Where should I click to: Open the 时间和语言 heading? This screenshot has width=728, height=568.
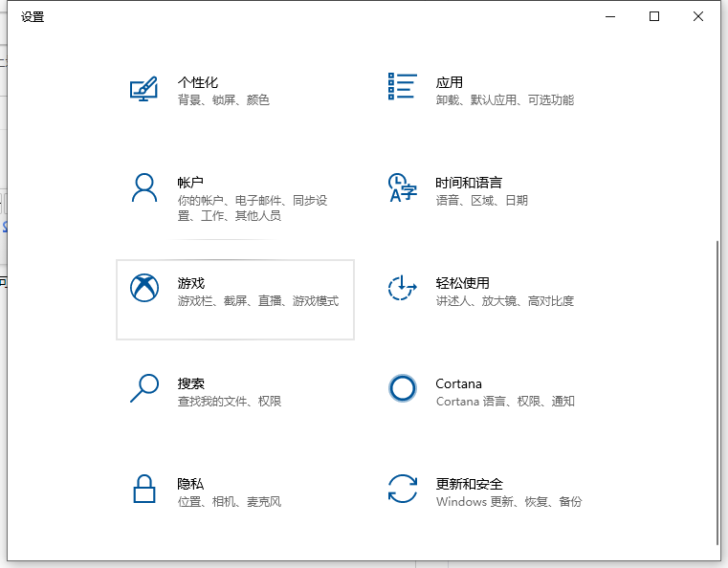468,183
